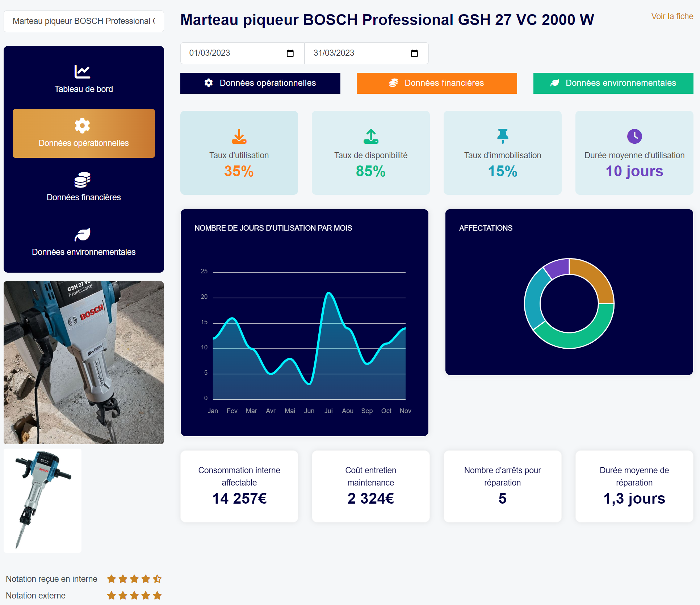
Task: Click Taux d'utilisation 35% card
Action: (239, 153)
